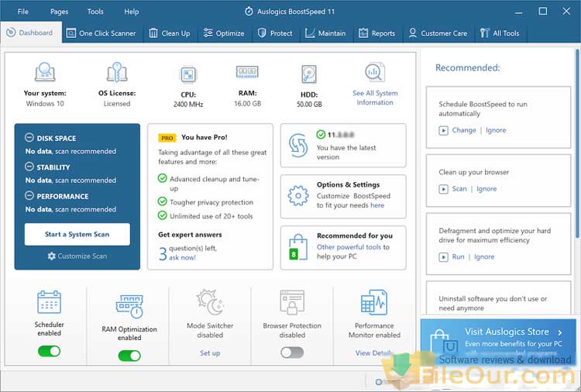This screenshot has width=581, height=392.
Task: Click the ask now! link
Action: [x=182, y=257]
